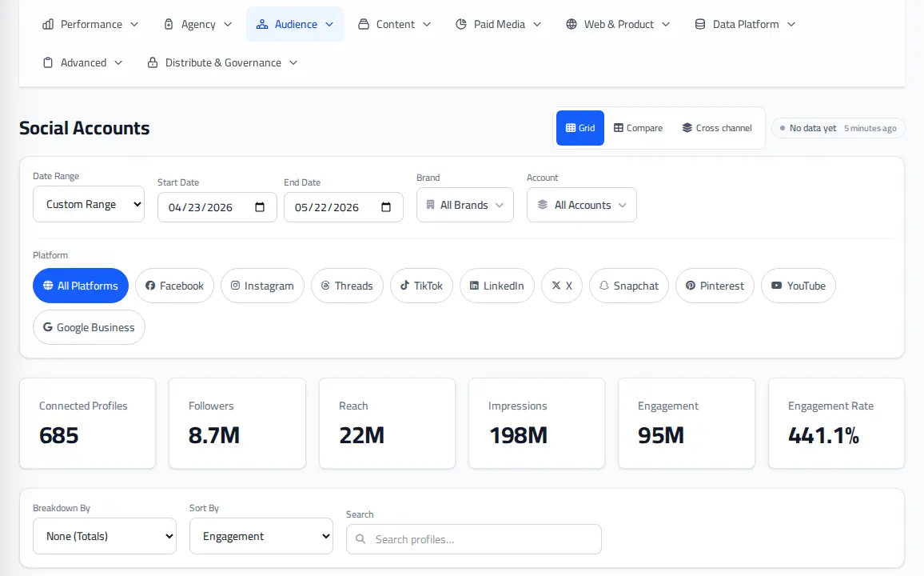Image resolution: width=924 pixels, height=576 pixels.
Task: Click the X platform filter
Action: 562,286
